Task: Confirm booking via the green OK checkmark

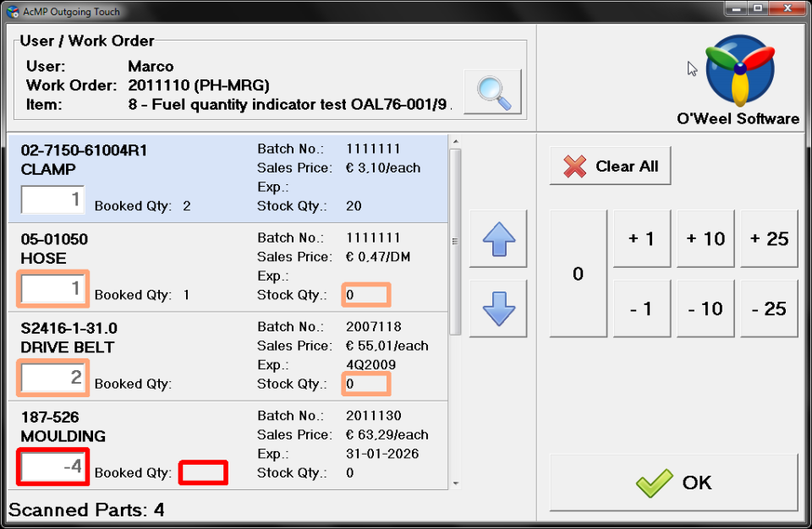Action: [673, 482]
